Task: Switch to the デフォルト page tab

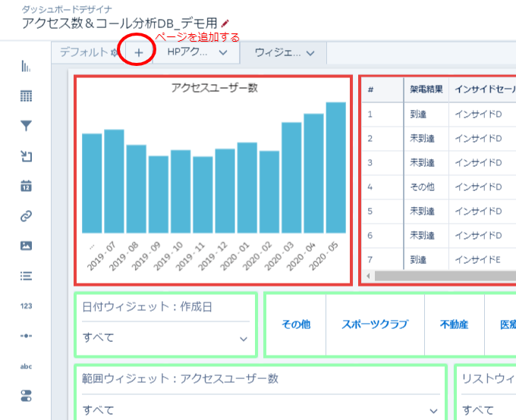Action: pos(83,52)
